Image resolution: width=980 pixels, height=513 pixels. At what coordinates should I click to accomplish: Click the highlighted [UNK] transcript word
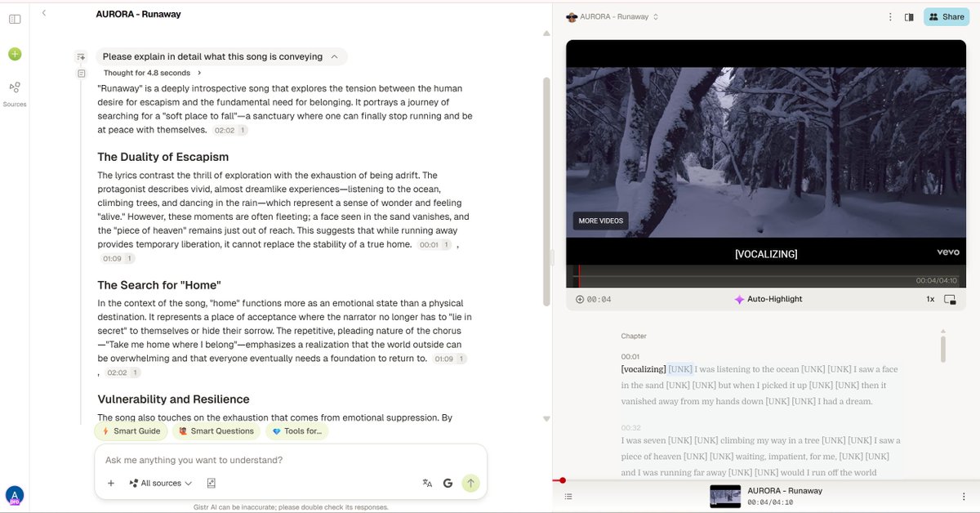tap(680, 369)
